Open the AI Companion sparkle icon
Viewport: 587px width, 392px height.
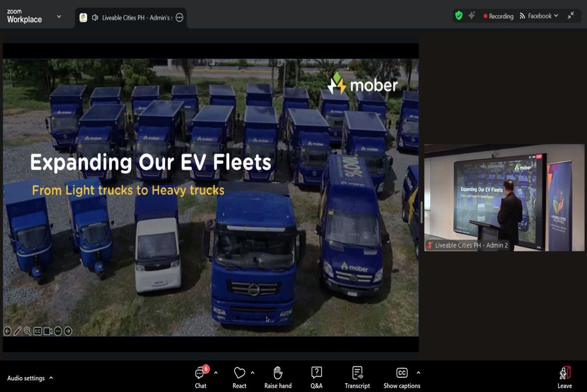[x=471, y=16]
